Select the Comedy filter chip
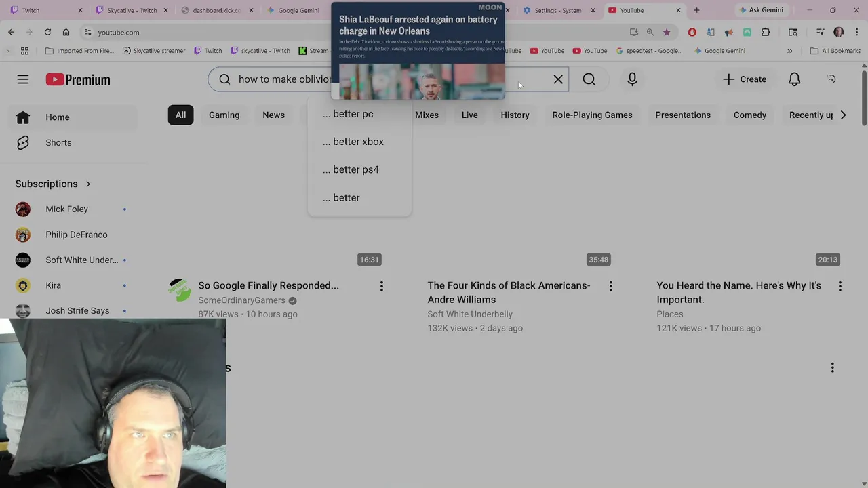Viewport: 868px width, 488px height. (749, 115)
